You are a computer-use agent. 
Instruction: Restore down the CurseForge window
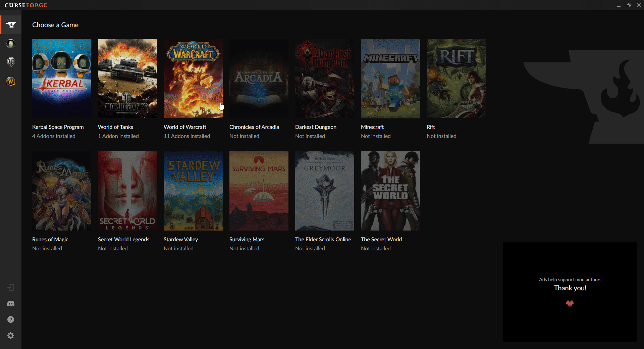point(629,5)
